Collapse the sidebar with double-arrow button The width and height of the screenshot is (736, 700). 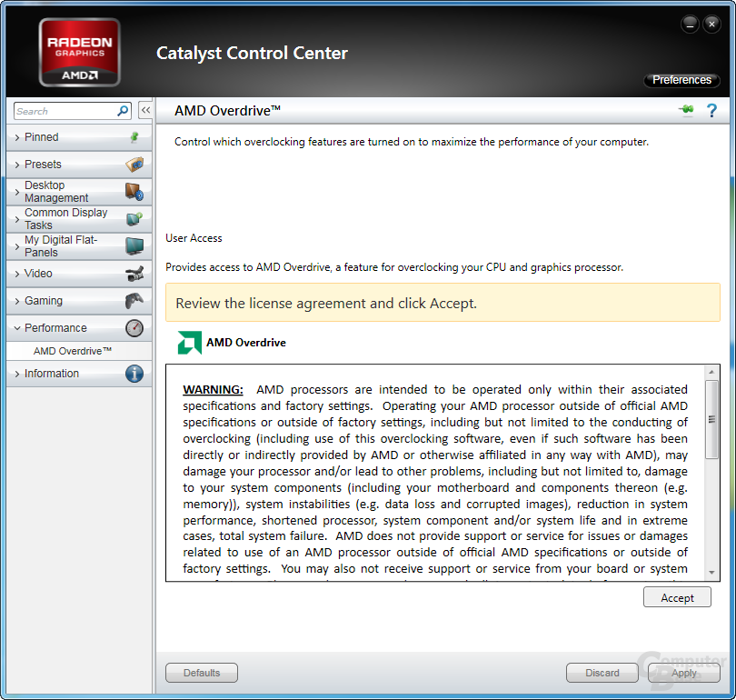tap(145, 110)
